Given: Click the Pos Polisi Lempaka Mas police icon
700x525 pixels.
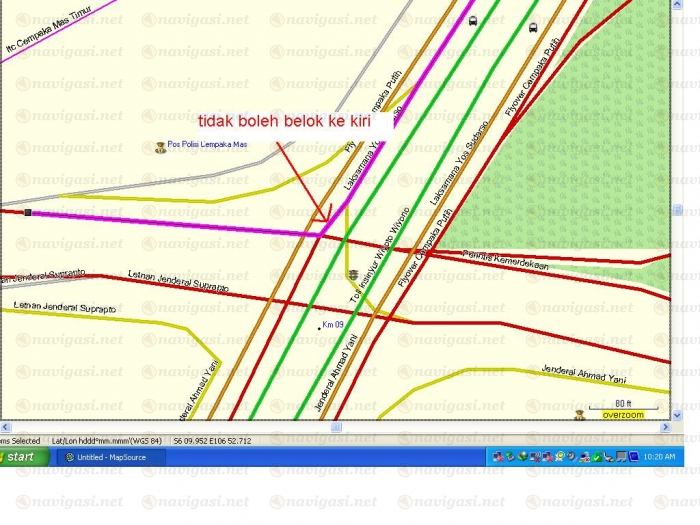Looking at the screenshot, I should coord(160,147).
